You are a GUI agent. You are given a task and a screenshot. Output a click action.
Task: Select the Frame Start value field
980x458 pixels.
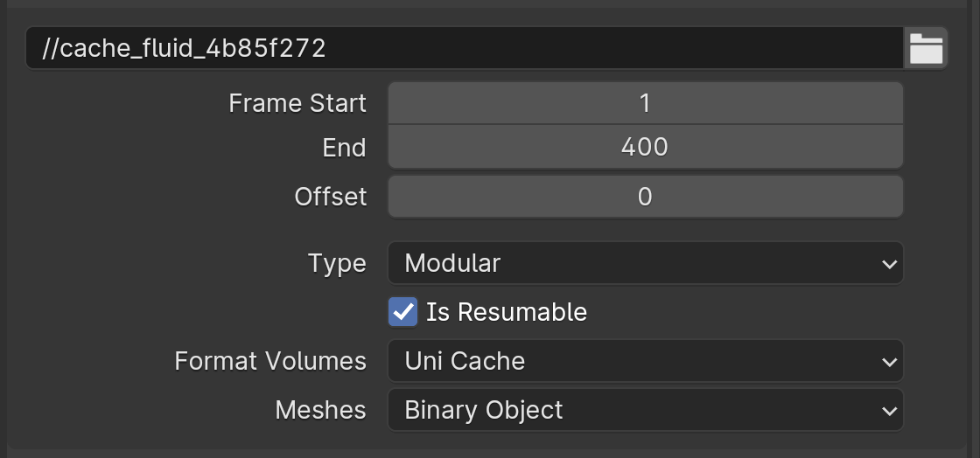646,103
